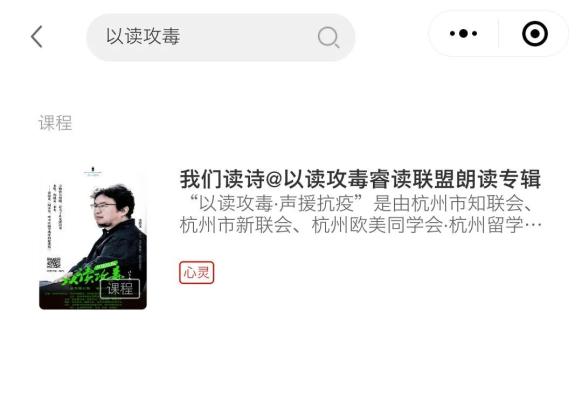This screenshot has height=401, width=582.
Task: Click quoted phrase 以读攻毒·声援抗疫 in description
Action: (x=276, y=203)
